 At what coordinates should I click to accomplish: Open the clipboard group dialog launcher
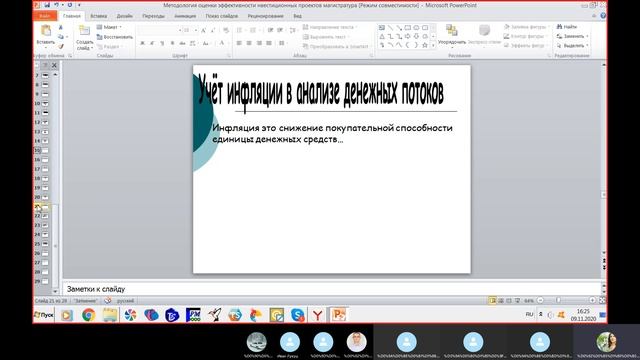click(70, 55)
